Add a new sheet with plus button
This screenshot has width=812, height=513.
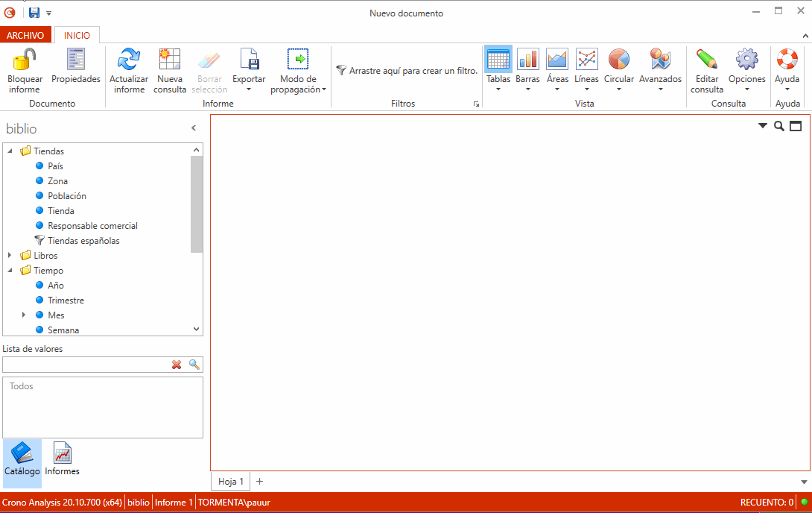pyautogui.click(x=260, y=482)
